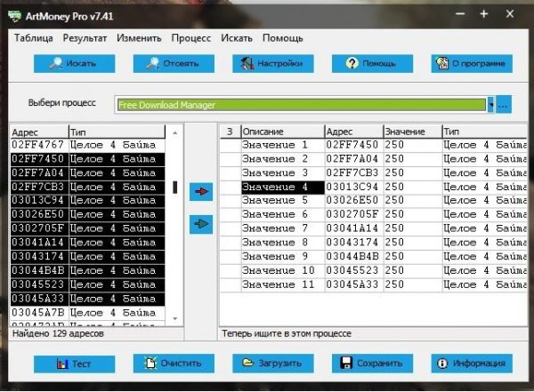
Task: Click Значение 11 description cell
Action: point(283,284)
